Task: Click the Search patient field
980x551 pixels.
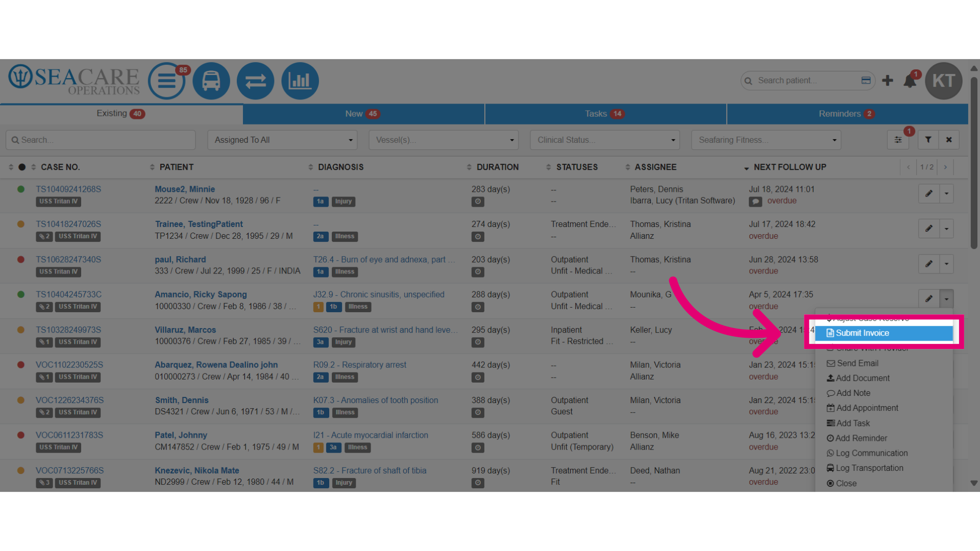Action: 807,81
